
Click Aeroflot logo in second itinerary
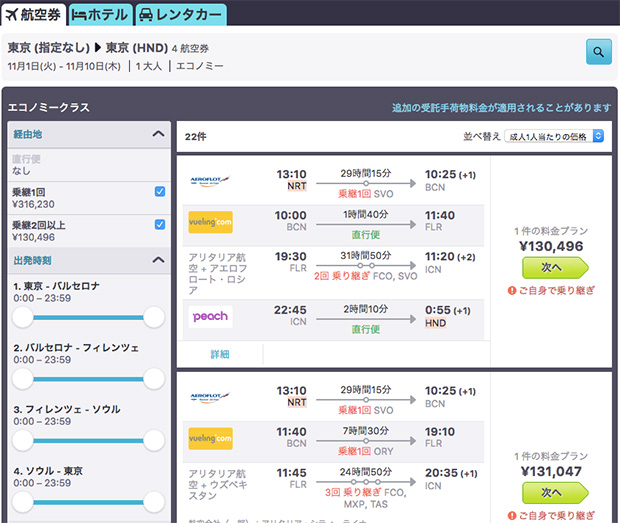[210, 397]
